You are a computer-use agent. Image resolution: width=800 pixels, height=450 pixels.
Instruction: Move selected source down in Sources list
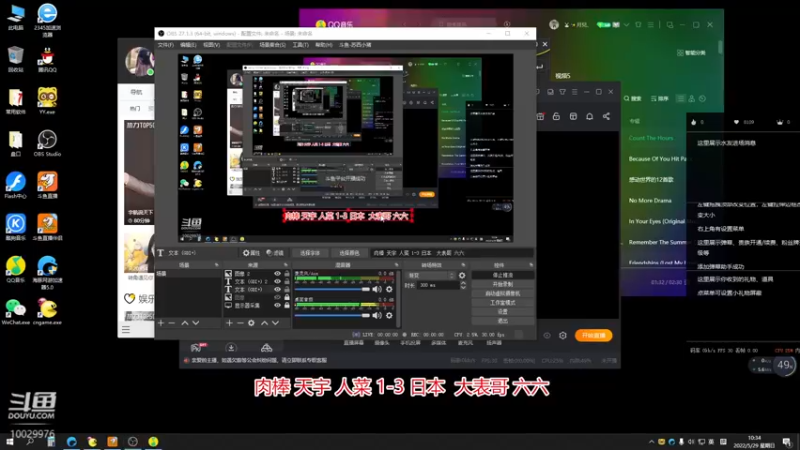[x=276, y=323]
